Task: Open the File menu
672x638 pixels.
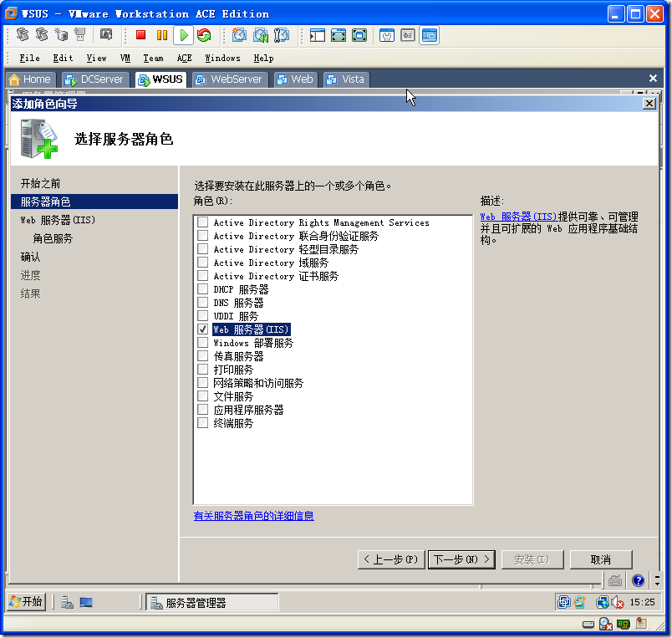Action: click(x=29, y=58)
